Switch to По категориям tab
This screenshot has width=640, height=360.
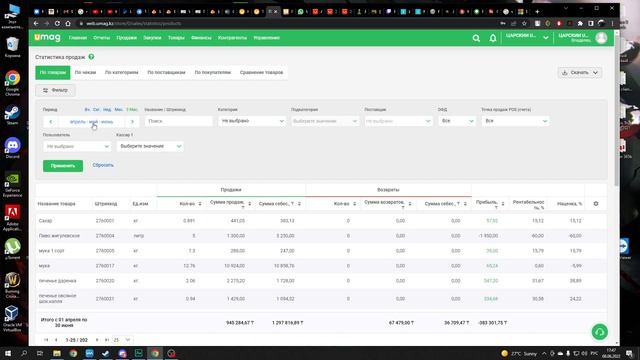tap(122, 73)
